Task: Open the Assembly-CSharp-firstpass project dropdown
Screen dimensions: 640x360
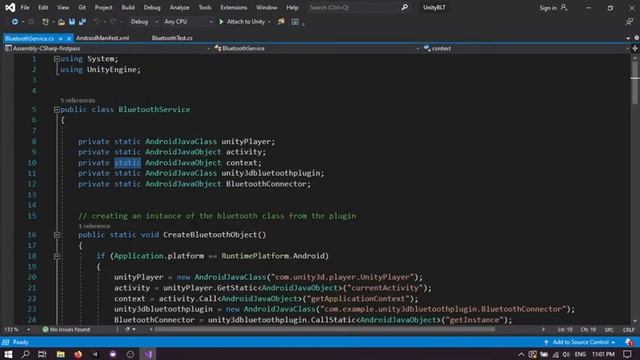Action: click(108, 49)
